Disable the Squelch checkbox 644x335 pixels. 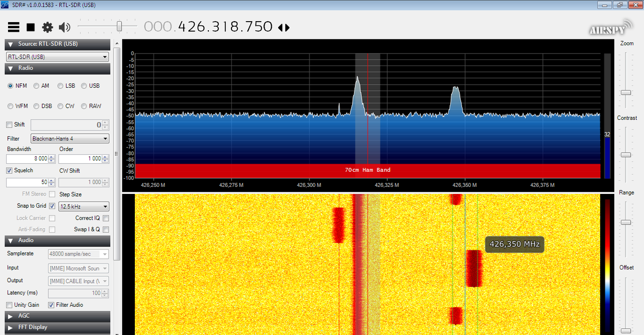(x=9, y=171)
